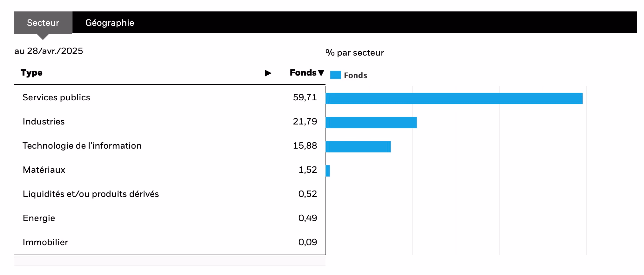
Task: Click the Industries bar in chart
Action: (x=371, y=123)
